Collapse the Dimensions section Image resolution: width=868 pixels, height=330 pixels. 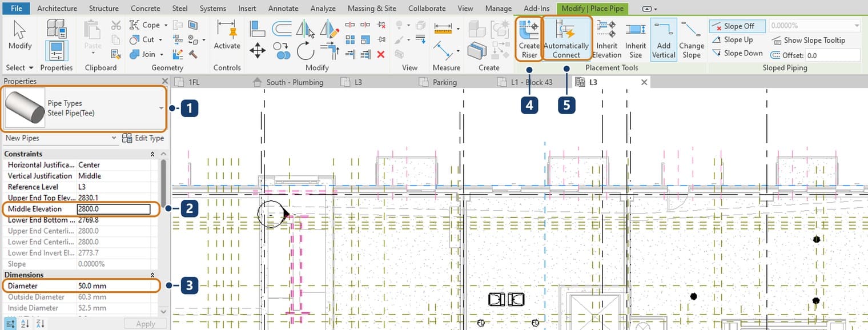click(x=152, y=275)
